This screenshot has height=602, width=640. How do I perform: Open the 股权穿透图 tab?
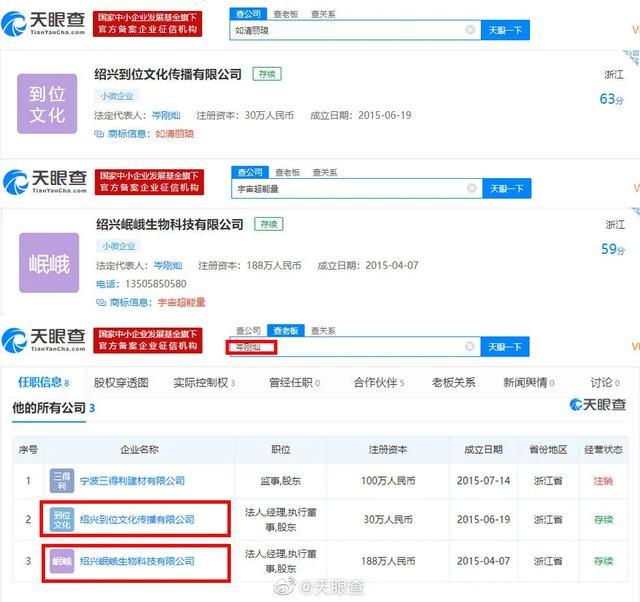(x=121, y=382)
